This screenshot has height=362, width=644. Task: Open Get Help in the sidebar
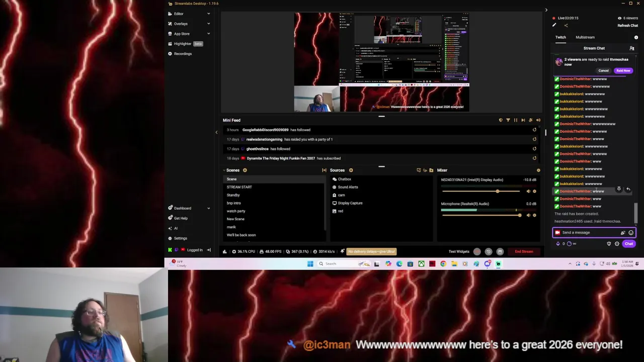tap(178, 218)
